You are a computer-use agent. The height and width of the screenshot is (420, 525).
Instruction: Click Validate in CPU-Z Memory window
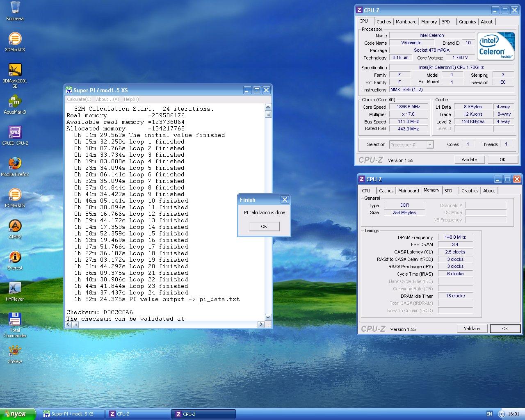coord(472,329)
